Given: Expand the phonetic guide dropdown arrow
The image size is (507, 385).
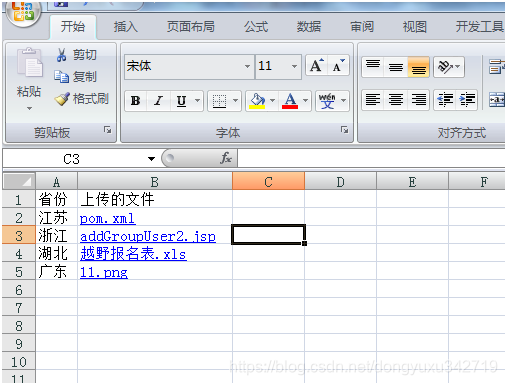Looking at the screenshot, I should click(x=344, y=101).
